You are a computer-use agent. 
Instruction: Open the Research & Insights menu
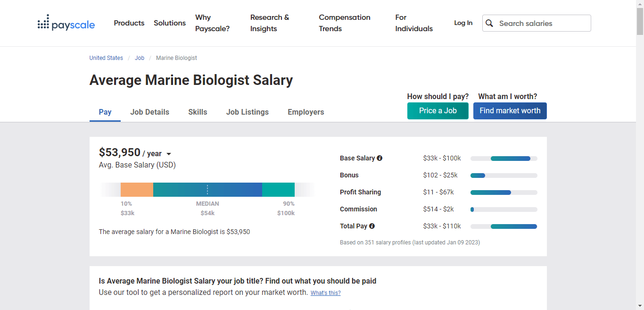270,23
